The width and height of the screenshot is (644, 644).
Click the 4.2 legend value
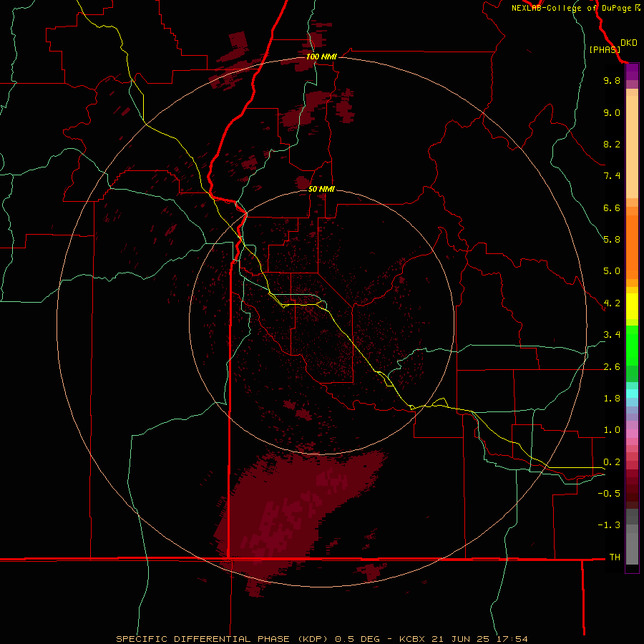coord(612,303)
